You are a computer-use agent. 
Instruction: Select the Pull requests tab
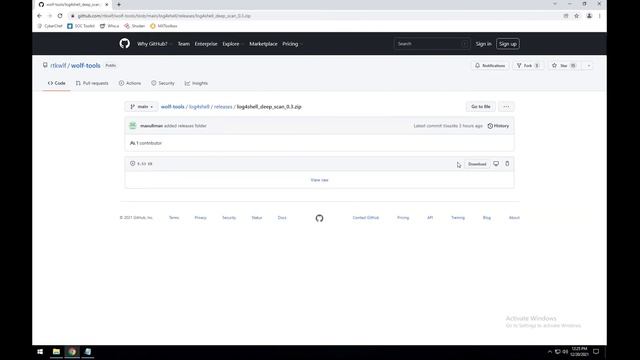click(x=92, y=83)
